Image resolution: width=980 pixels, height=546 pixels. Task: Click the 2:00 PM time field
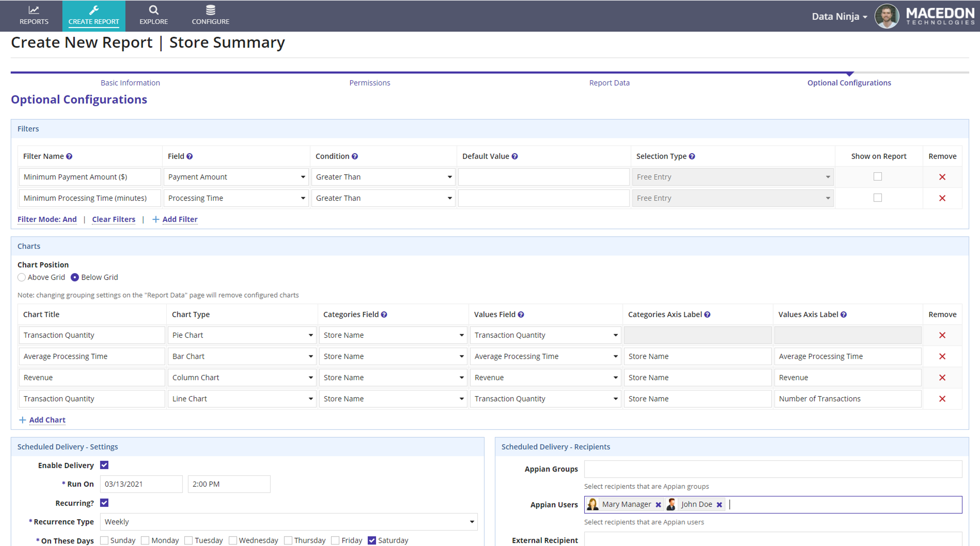(229, 484)
